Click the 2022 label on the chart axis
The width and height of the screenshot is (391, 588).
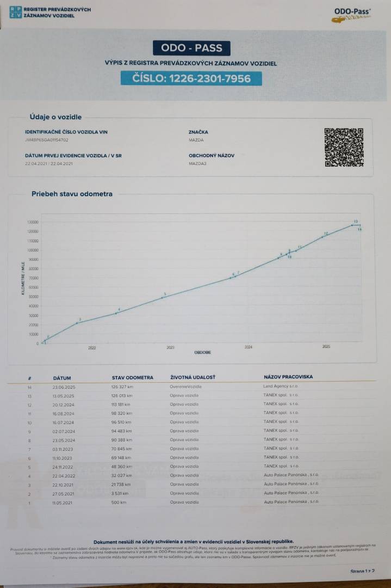(92, 347)
